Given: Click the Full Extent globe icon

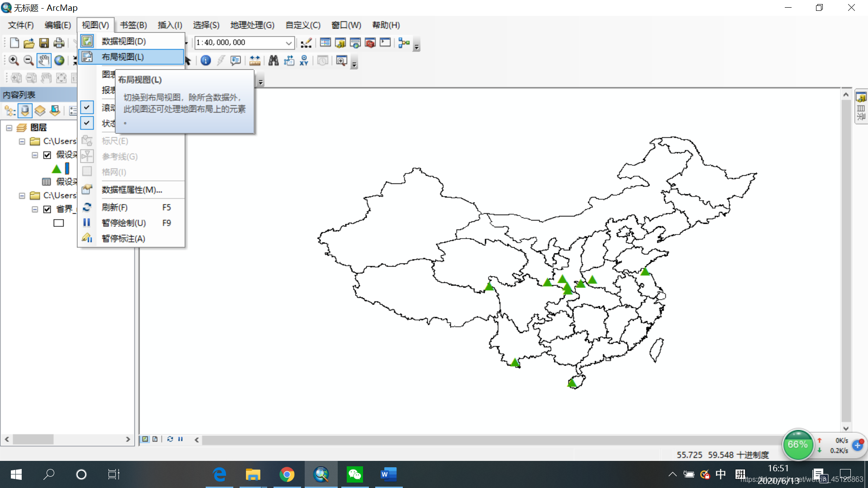Looking at the screenshot, I should click(x=59, y=61).
